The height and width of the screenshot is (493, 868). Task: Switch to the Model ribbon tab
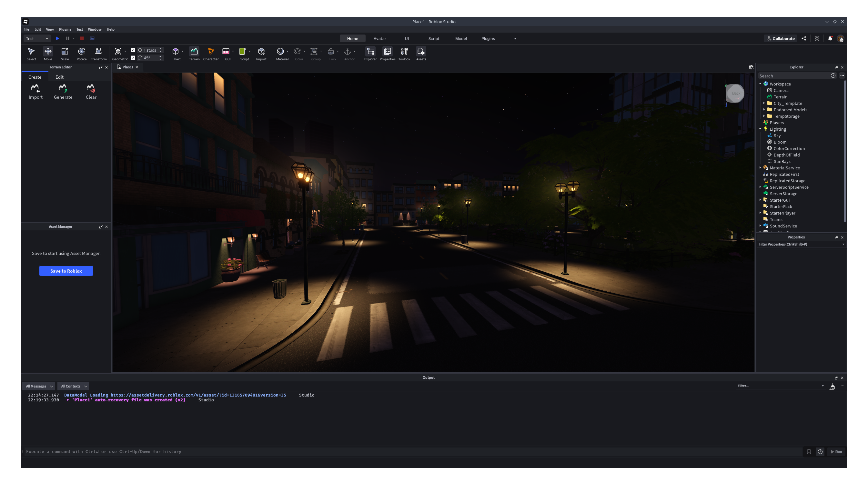461,39
